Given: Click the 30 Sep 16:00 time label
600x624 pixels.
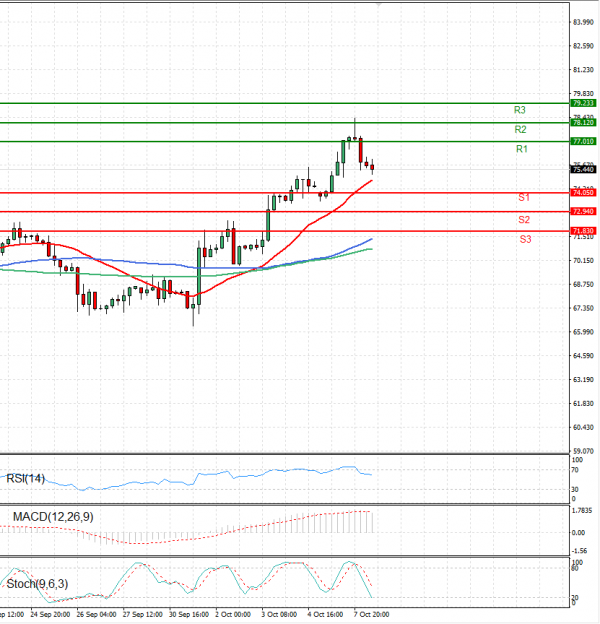Looking at the screenshot, I should [x=189, y=614].
